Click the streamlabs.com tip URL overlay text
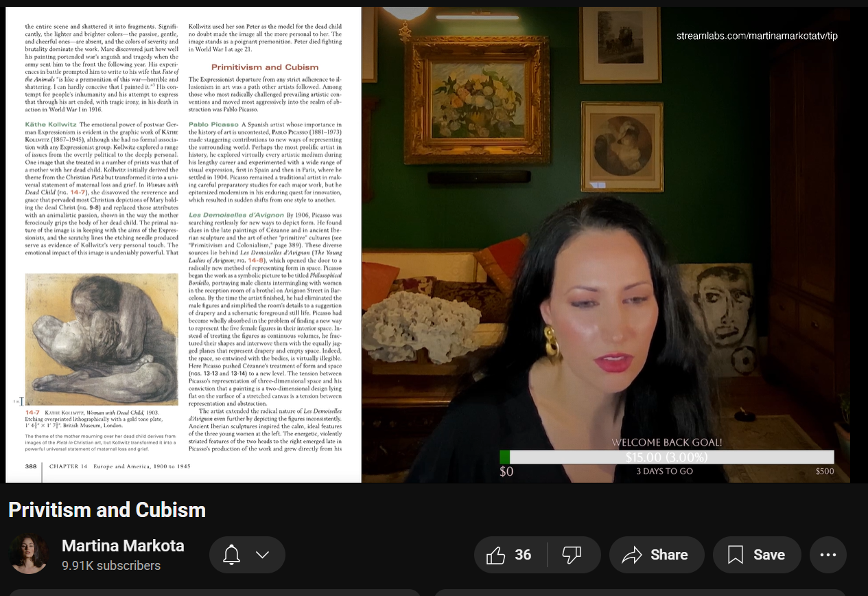The width and height of the screenshot is (868, 596). [757, 36]
